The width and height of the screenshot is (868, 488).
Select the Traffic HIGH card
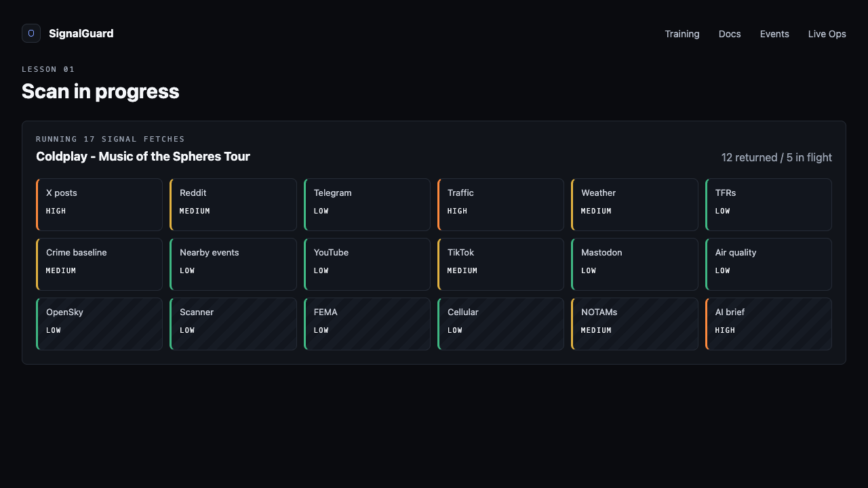[x=500, y=205]
